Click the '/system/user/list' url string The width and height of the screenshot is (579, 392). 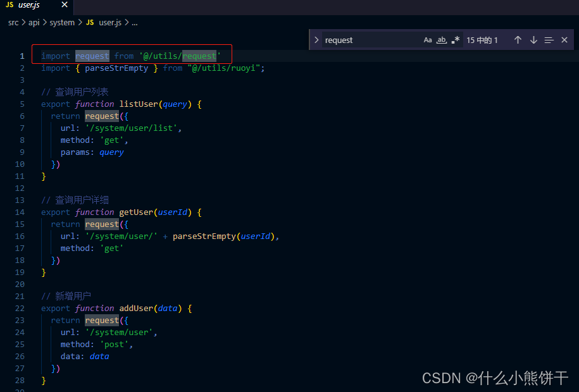(x=131, y=128)
